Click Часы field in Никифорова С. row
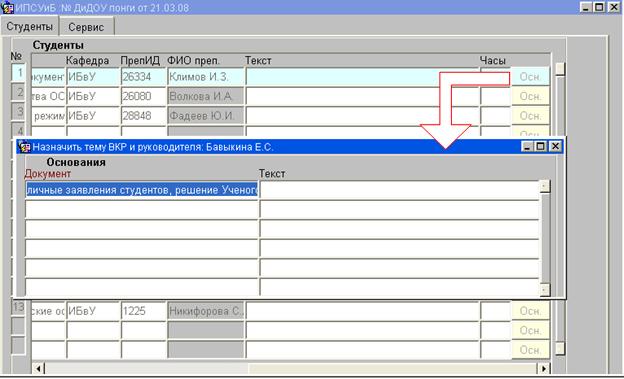The width and height of the screenshot is (624, 379). coord(495,311)
